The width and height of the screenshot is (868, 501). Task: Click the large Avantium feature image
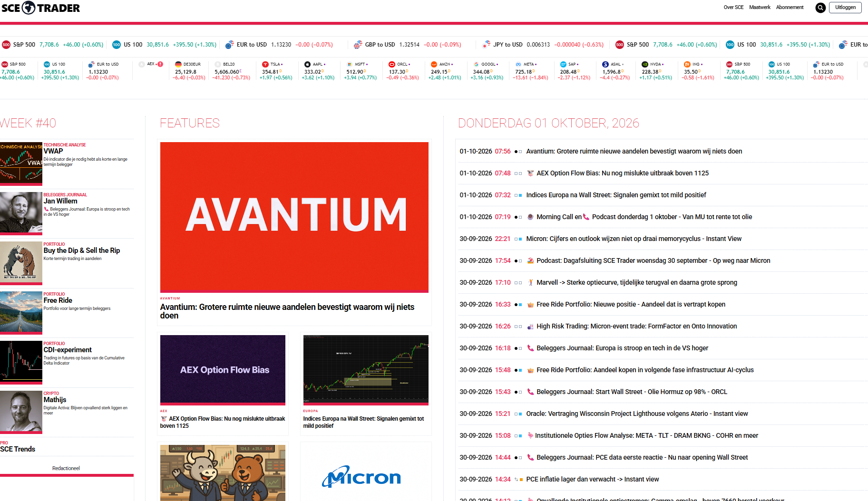pos(294,217)
